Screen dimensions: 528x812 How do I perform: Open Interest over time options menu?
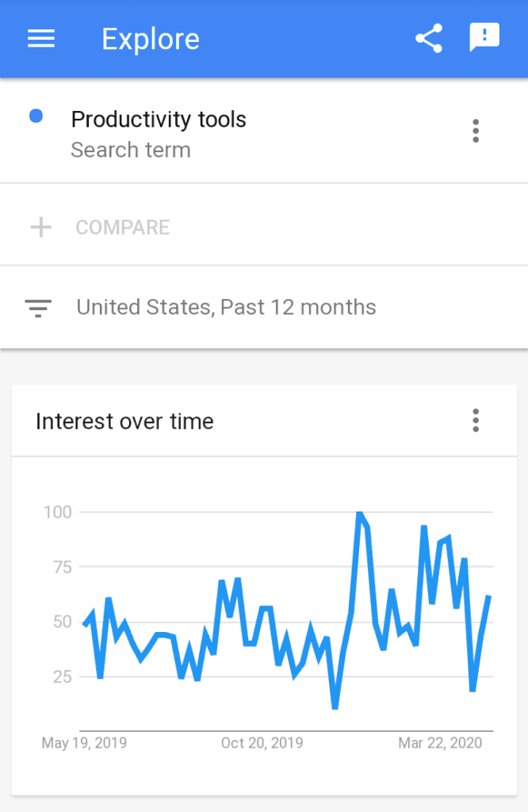click(x=476, y=420)
